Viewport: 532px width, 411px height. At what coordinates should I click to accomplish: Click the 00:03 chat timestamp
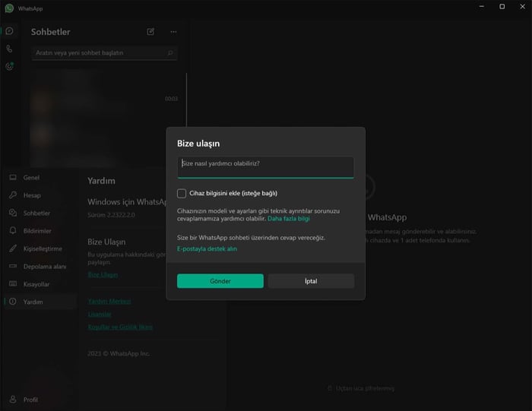[171, 99]
